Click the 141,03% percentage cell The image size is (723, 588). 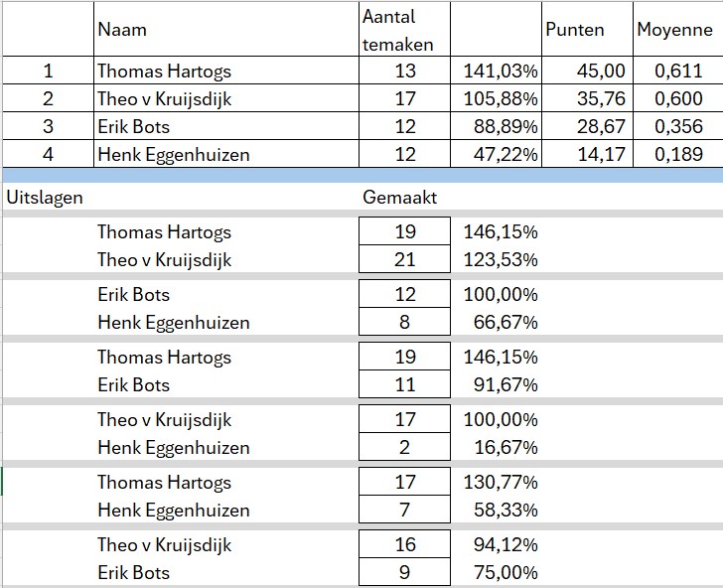click(496, 71)
